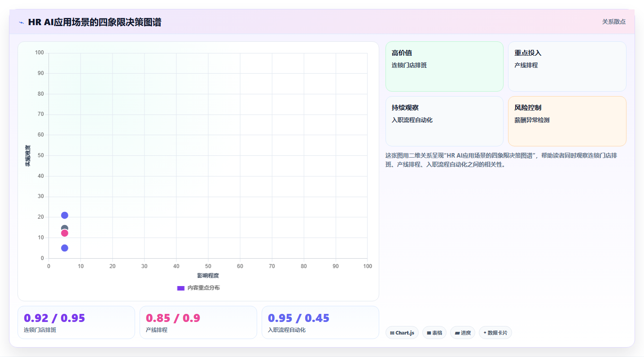Open the 持续观察 quadrant card

coord(444,121)
